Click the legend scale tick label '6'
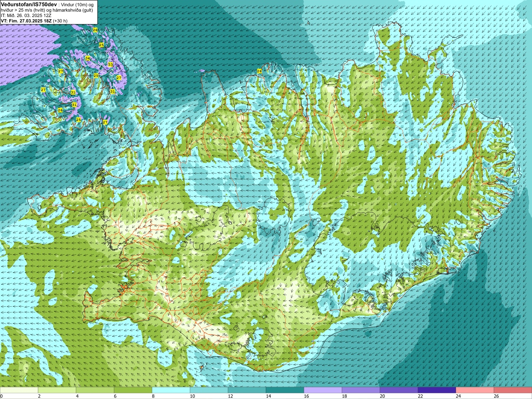This screenshot has width=532, height=399. point(115,396)
